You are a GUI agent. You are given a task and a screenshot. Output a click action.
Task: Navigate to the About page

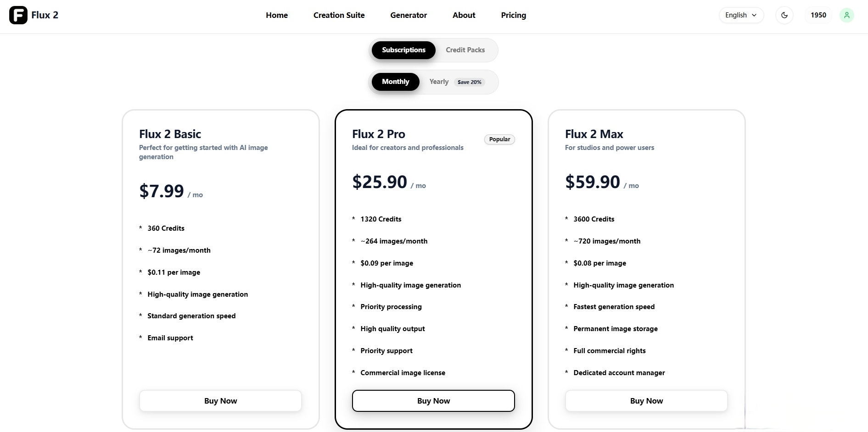click(x=464, y=15)
